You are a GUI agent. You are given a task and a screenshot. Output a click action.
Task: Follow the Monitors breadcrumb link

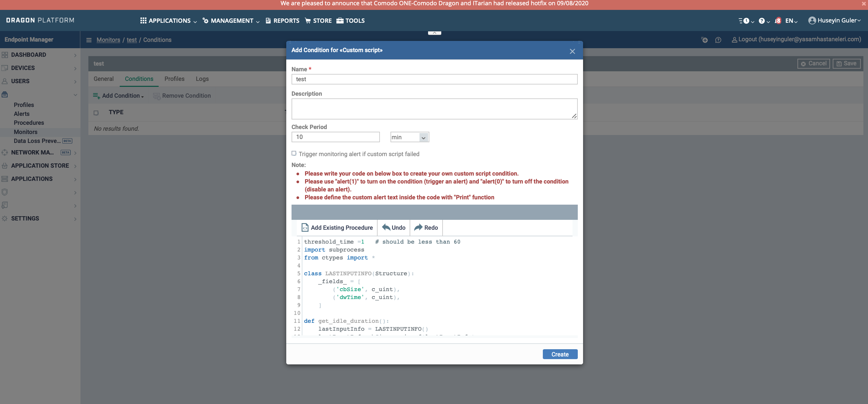[x=108, y=40]
